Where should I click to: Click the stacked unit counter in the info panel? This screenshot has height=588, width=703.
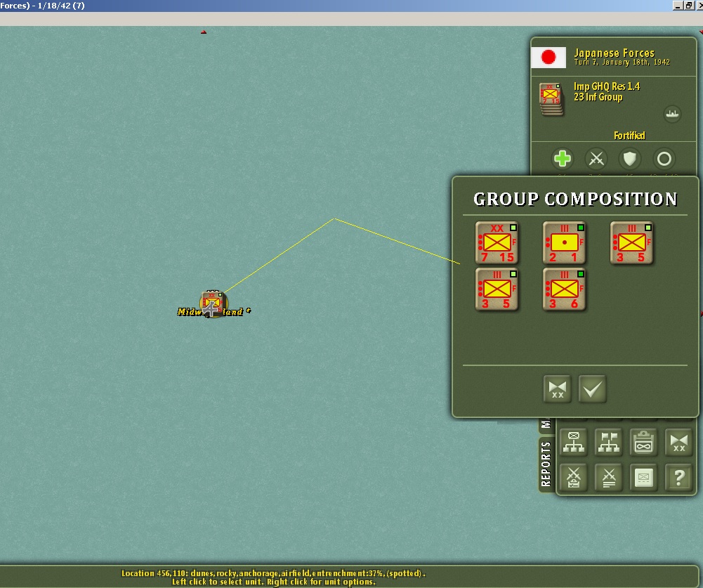click(x=551, y=99)
